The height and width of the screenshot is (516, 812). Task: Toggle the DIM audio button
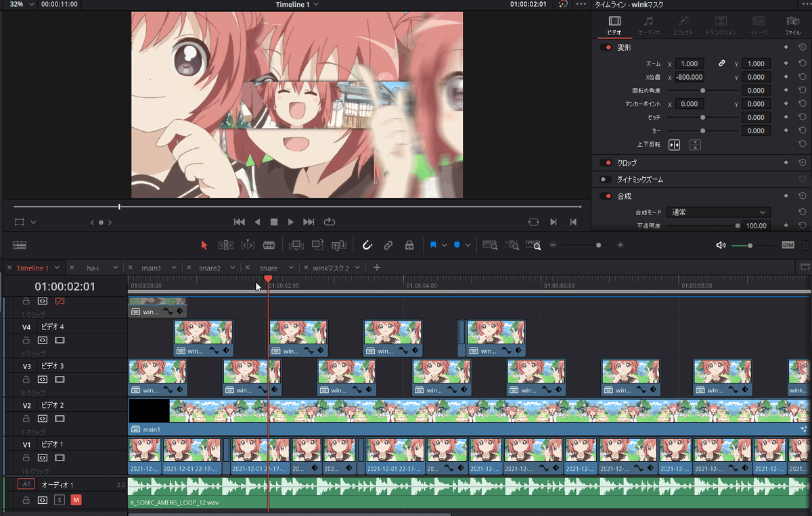(x=788, y=245)
